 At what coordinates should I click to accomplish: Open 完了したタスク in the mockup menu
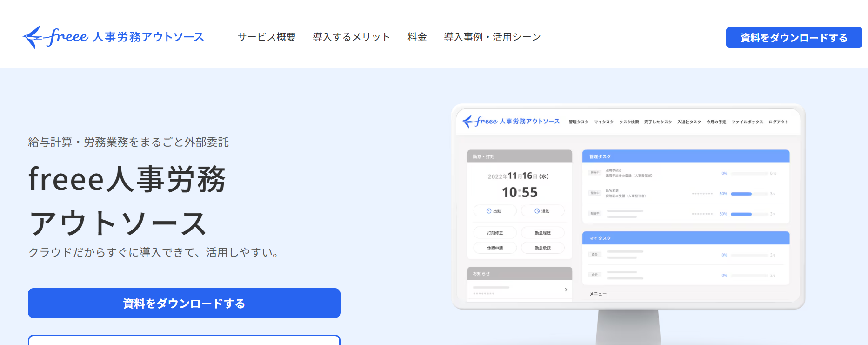pos(658,122)
